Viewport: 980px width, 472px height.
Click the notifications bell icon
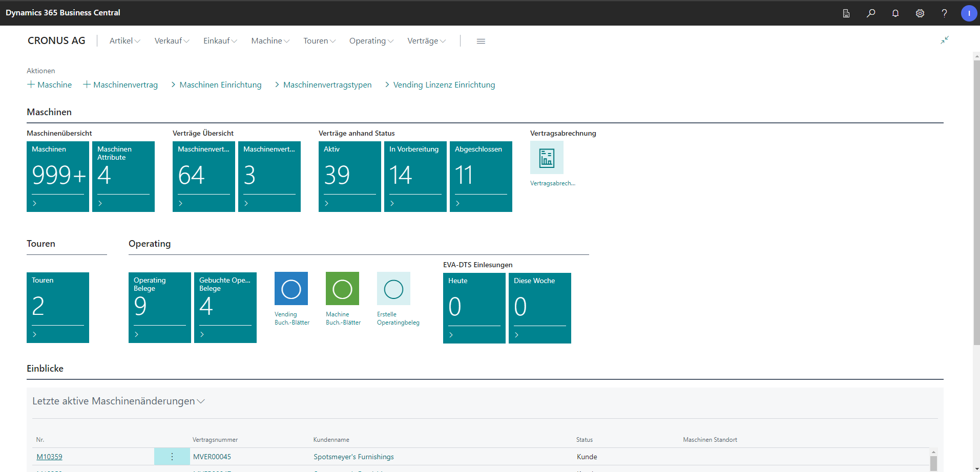(895, 13)
